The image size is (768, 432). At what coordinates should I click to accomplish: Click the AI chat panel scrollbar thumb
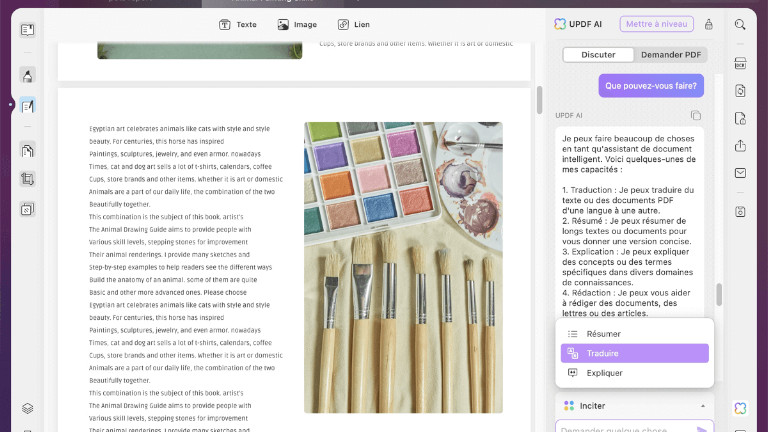(719, 294)
